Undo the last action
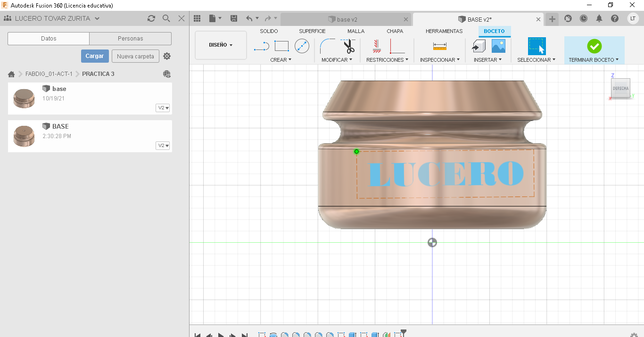This screenshot has height=337, width=644. click(x=249, y=18)
